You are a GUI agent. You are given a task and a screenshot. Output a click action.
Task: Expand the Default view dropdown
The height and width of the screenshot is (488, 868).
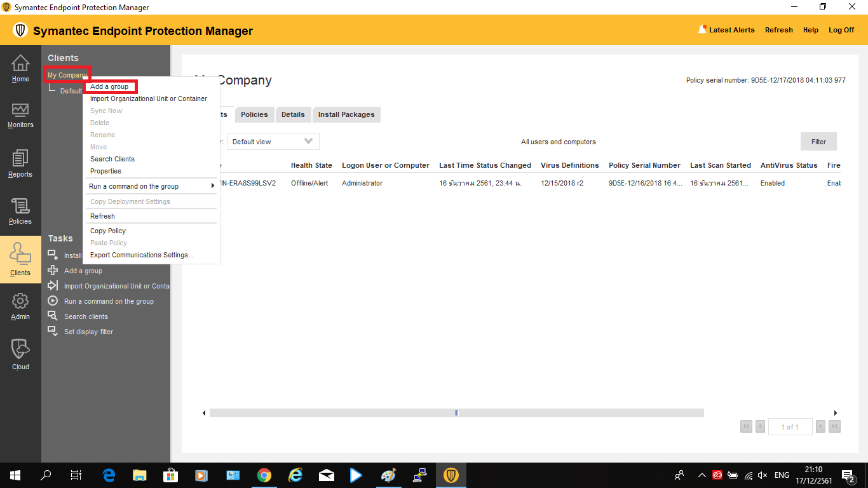(x=273, y=142)
